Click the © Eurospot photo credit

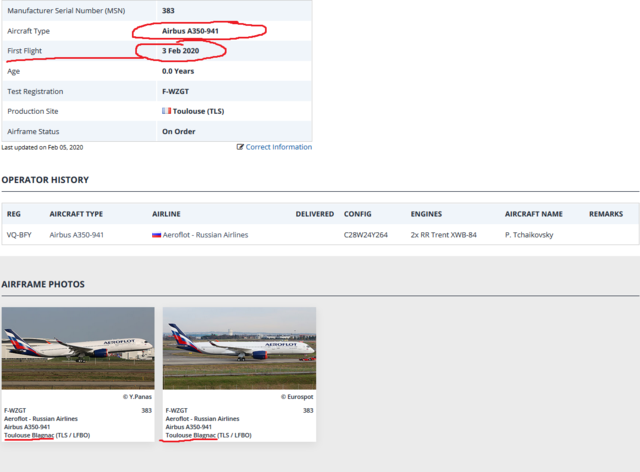click(x=297, y=397)
